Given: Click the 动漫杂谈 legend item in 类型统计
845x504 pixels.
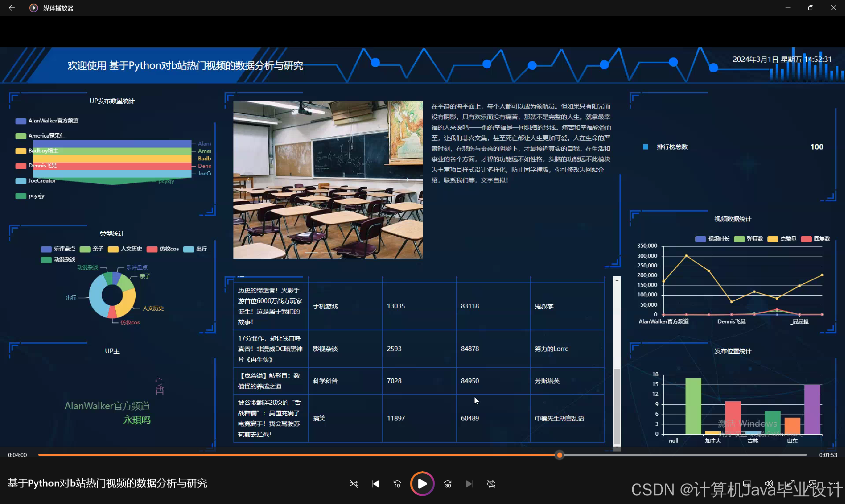Looking at the screenshot, I should click(58, 259).
